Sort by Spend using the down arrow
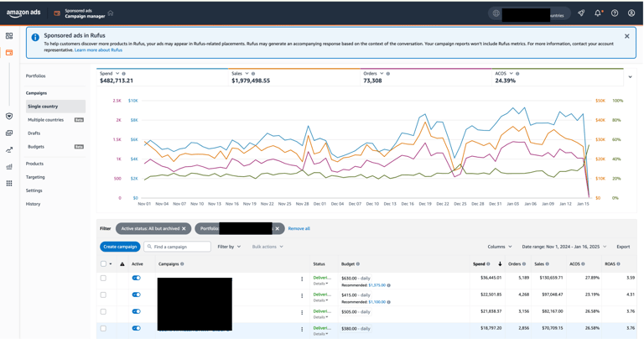 click(500, 263)
